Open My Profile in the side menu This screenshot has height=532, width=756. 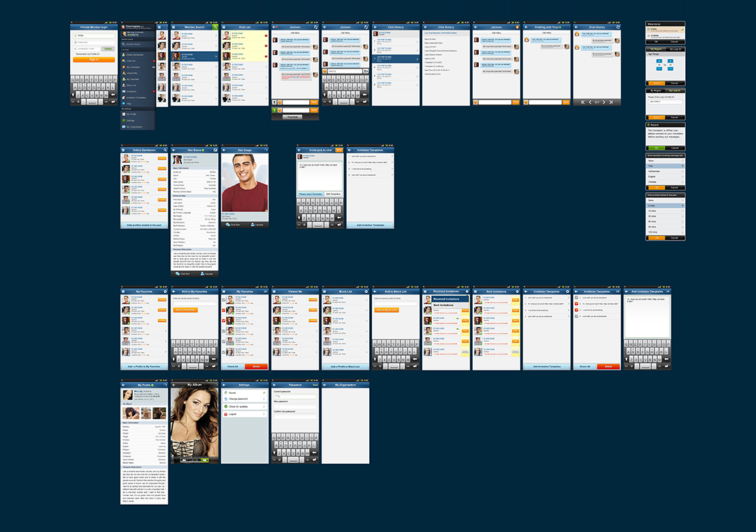coord(138,114)
